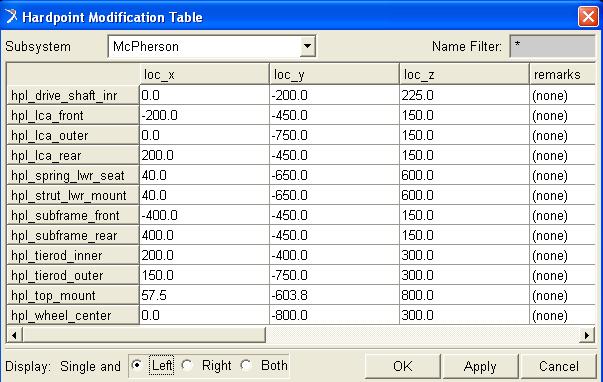
Task: Click the horizontal scrollbar left arrow
Action: (x=14, y=335)
